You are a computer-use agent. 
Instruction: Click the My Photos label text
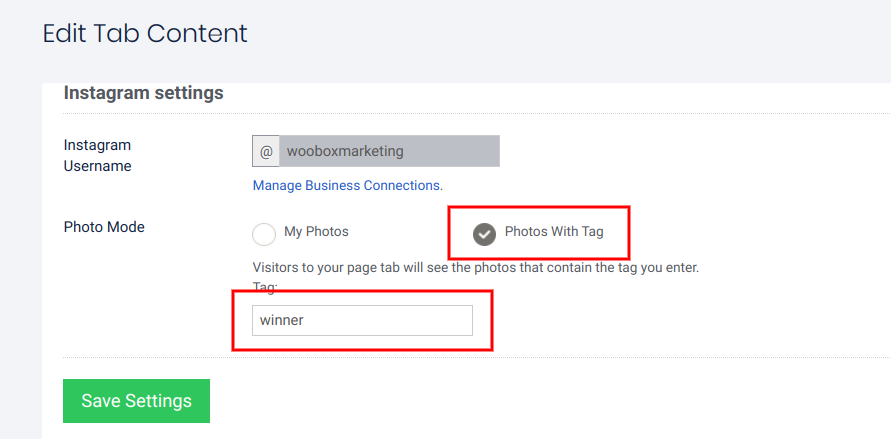[316, 232]
